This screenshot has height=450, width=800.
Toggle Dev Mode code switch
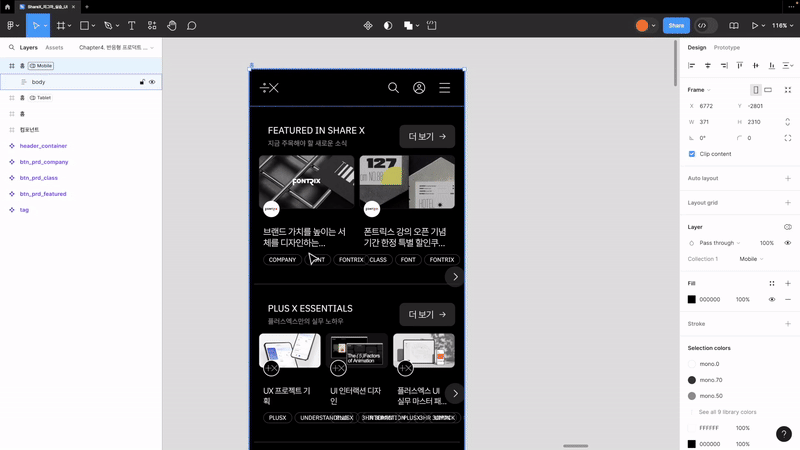point(706,26)
